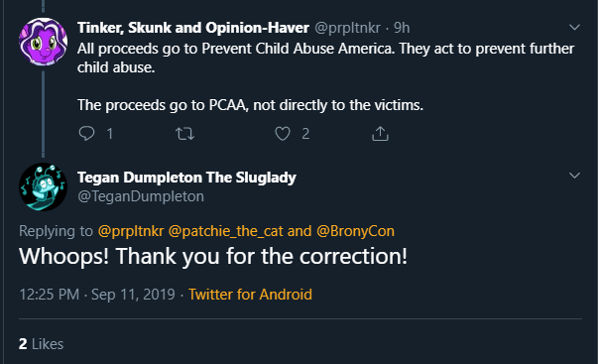Open the @patchie_the_cat mention link

click(x=225, y=231)
